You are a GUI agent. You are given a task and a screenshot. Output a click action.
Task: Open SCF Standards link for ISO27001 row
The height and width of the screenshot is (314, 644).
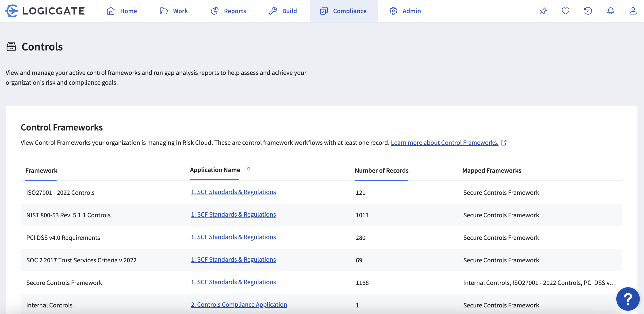(x=233, y=192)
